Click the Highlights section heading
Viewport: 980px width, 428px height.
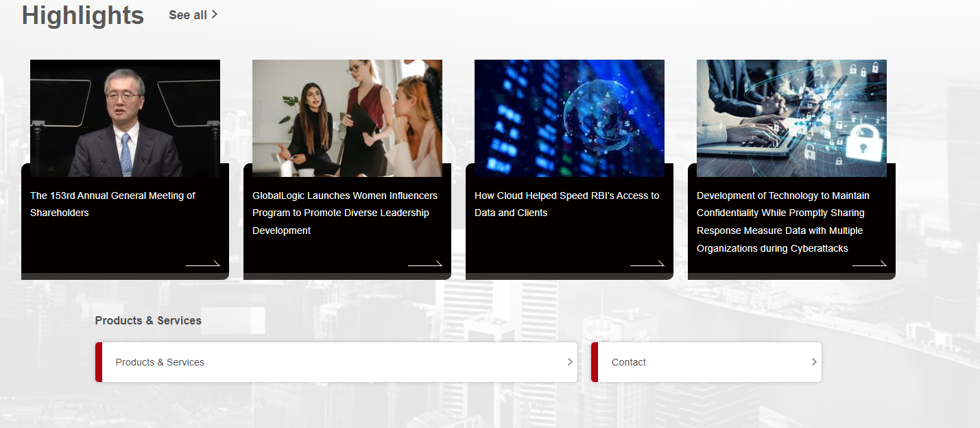coord(82,15)
